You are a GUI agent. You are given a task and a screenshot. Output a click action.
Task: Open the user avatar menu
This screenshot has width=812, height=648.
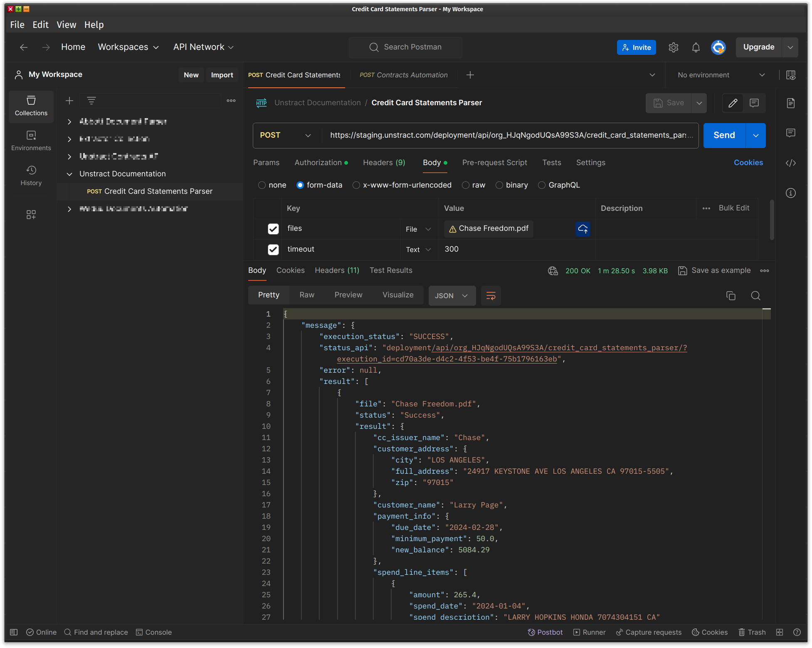[718, 47]
